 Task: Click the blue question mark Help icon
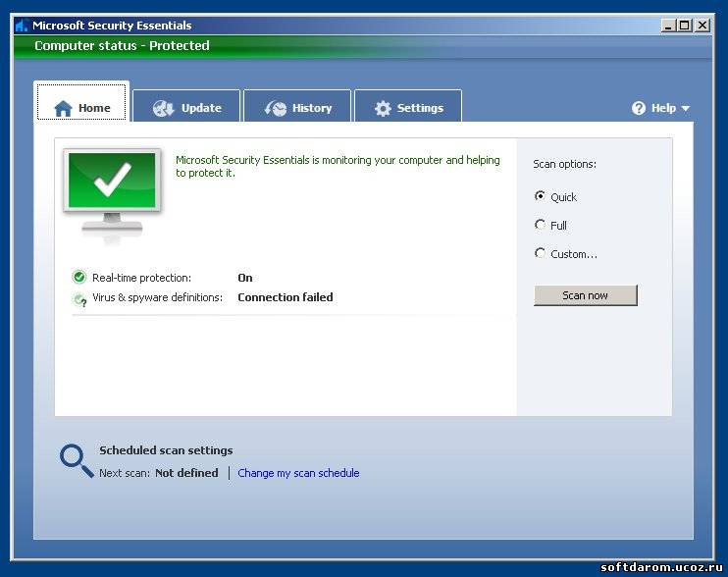(x=639, y=108)
